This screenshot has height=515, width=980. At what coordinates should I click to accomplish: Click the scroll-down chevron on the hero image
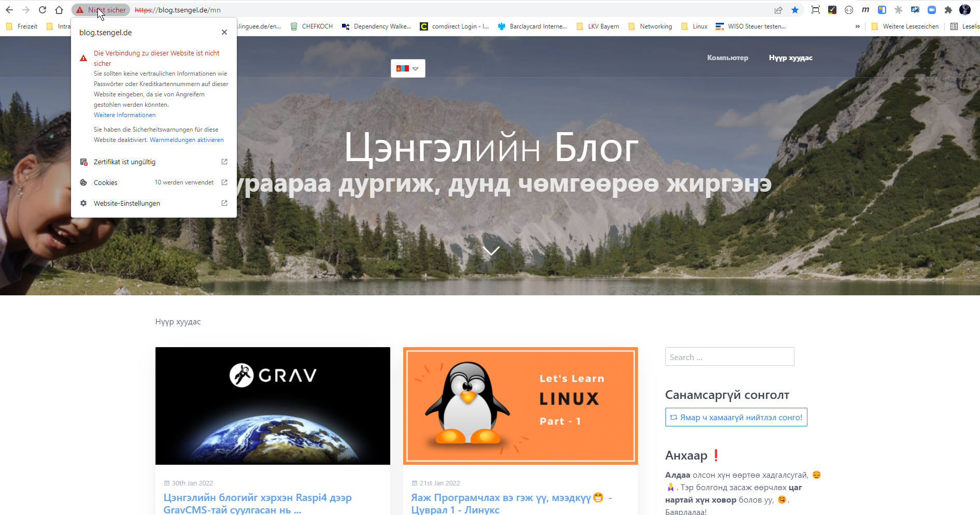point(491,251)
